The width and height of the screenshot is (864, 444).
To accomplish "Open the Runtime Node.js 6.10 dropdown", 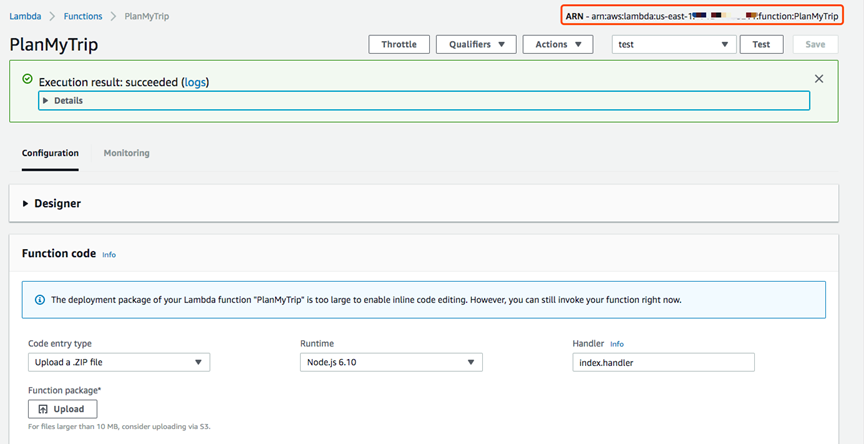I will pyautogui.click(x=391, y=362).
